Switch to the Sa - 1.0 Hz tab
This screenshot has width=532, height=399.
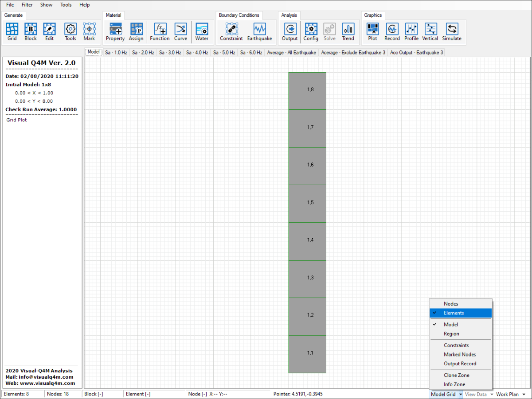116,52
